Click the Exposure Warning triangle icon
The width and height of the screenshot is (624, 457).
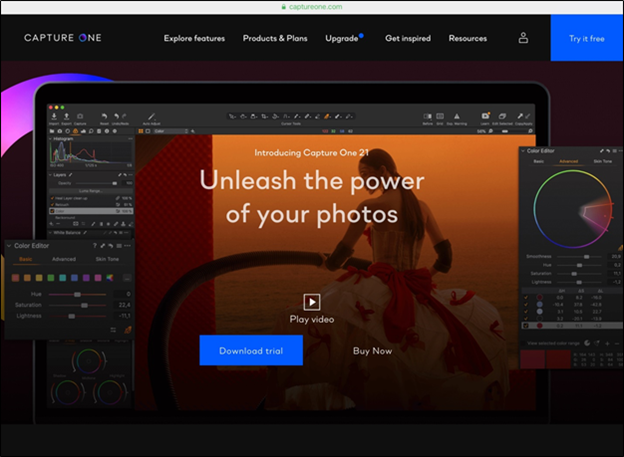[457, 116]
